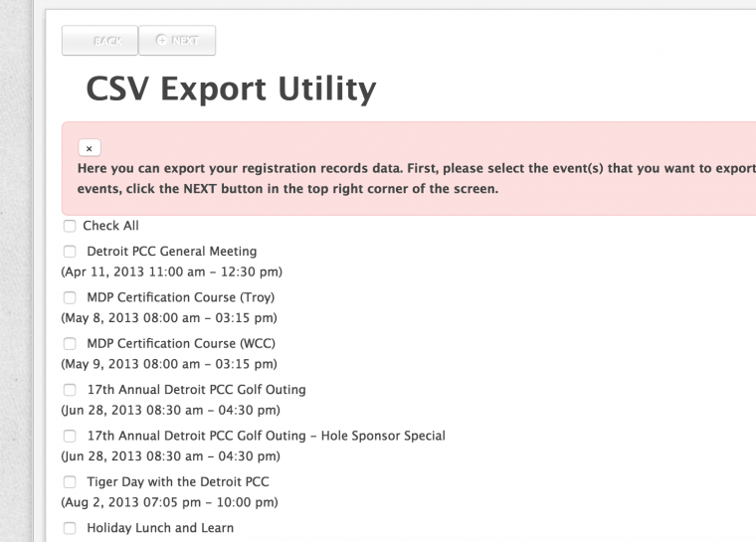Viewport: 756px width, 542px height.
Task: Click the Apr 11, 2013 date line
Action: [171, 271]
